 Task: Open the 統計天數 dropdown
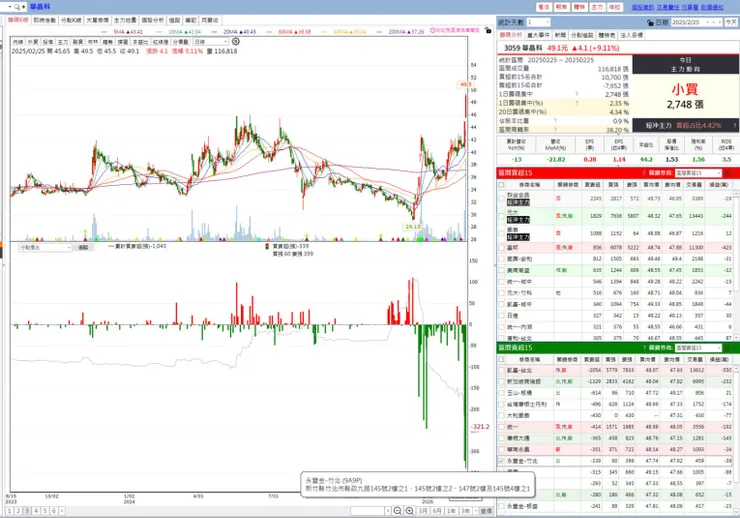pos(538,22)
